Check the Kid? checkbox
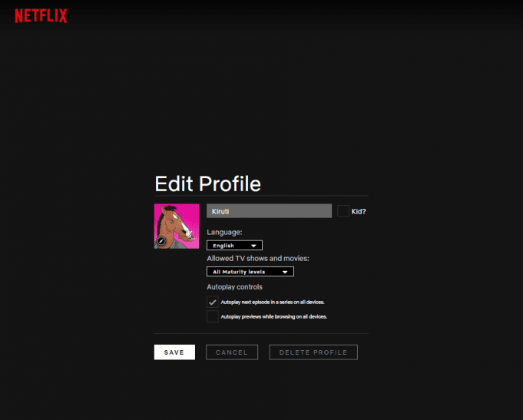 [x=343, y=211]
